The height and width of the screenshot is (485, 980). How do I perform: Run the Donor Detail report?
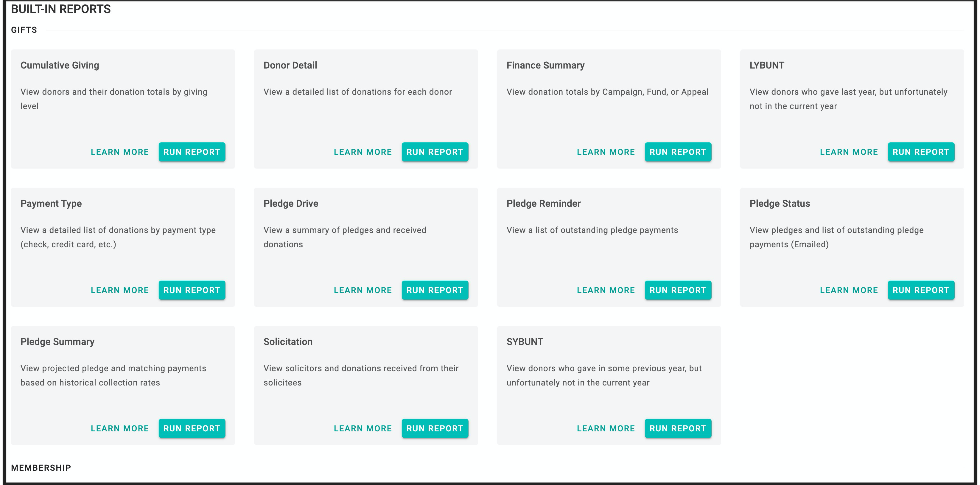point(435,152)
